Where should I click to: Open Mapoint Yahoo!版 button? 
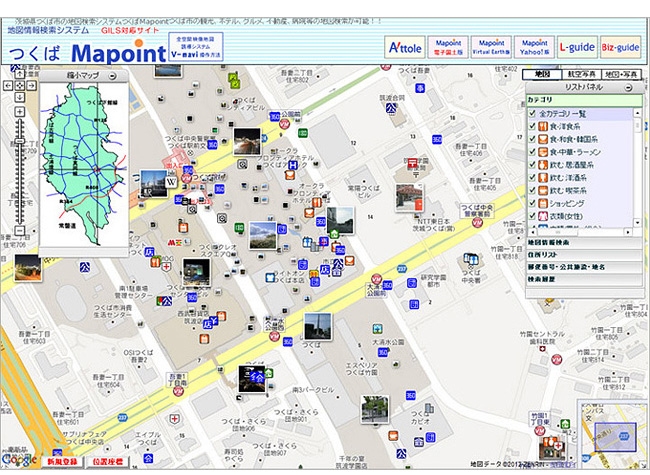(535, 48)
